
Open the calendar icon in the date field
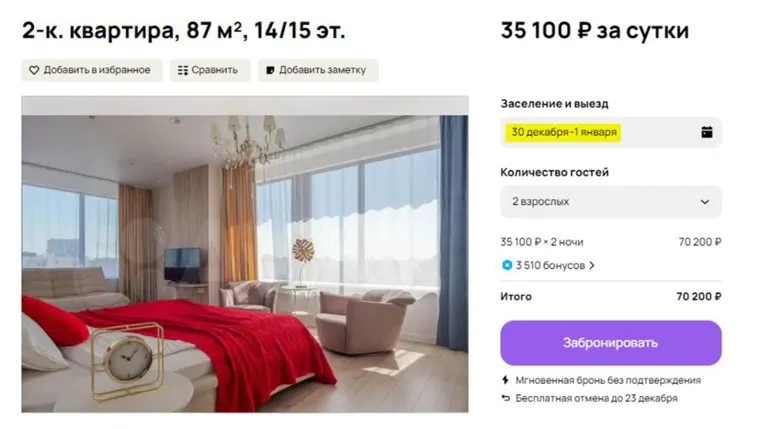click(706, 132)
